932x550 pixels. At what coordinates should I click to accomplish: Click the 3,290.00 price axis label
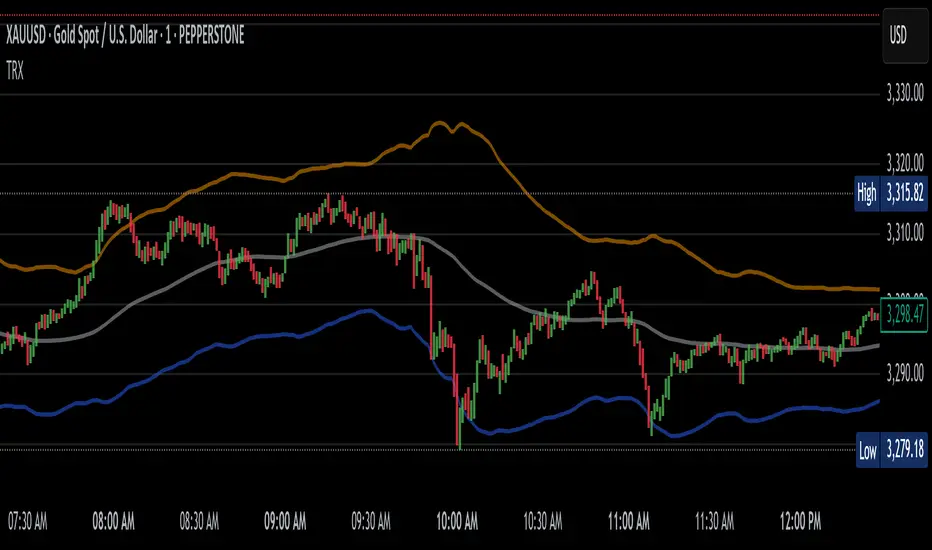coord(905,373)
